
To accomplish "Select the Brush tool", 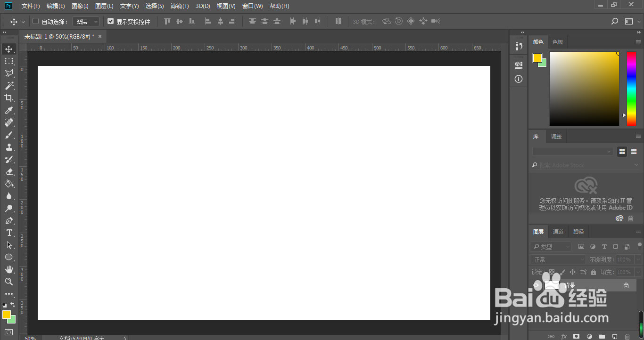I will [x=9, y=135].
